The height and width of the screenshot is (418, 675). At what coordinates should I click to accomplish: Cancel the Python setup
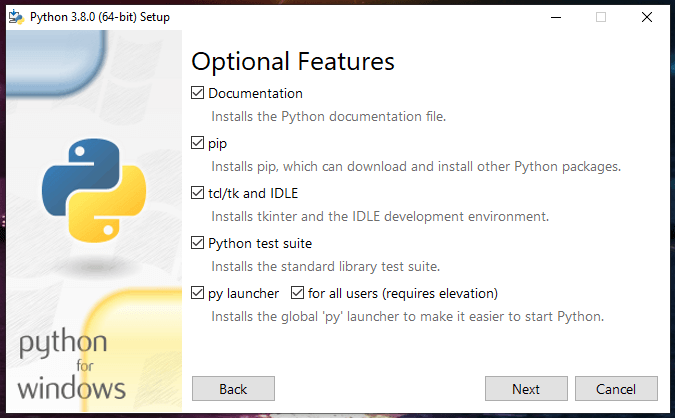pyautogui.click(x=616, y=389)
